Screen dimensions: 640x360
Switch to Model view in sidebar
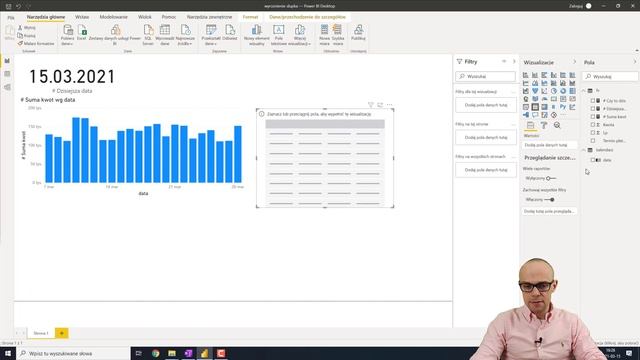pos(7,87)
